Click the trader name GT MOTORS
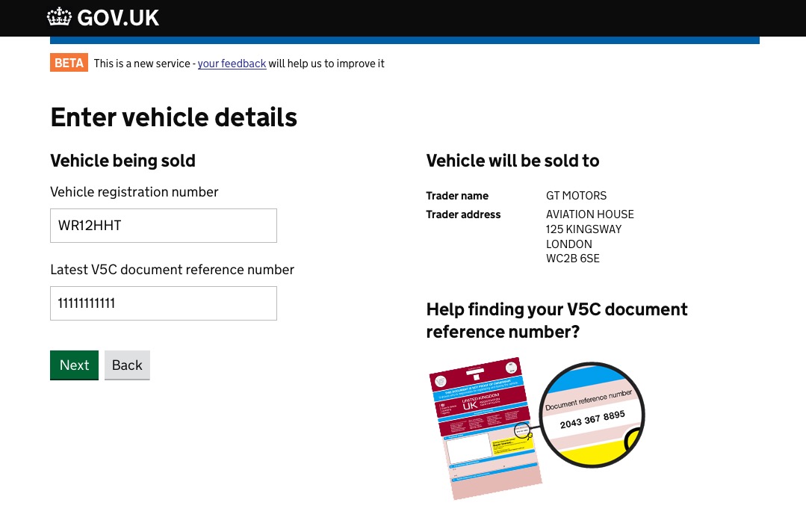The width and height of the screenshot is (806, 532). pyautogui.click(x=576, y=195)
